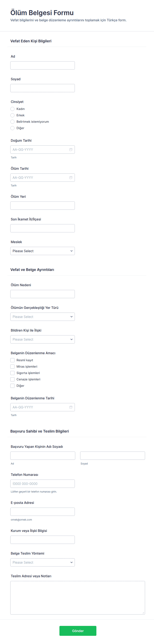Click applicant Soyad name field
154x644 pixels.
[x=112, y=455]
